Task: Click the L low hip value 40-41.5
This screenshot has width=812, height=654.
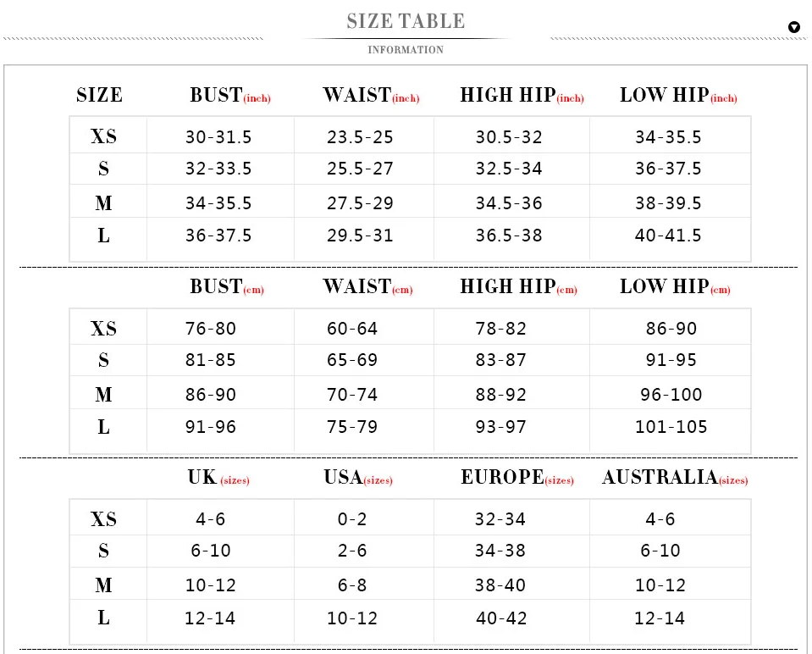Action: (x=668, y=236)
